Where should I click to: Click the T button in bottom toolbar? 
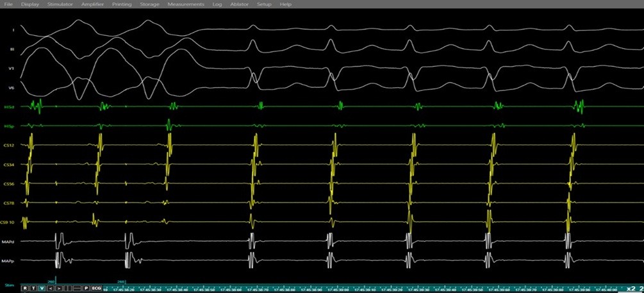tap(33, 289)
